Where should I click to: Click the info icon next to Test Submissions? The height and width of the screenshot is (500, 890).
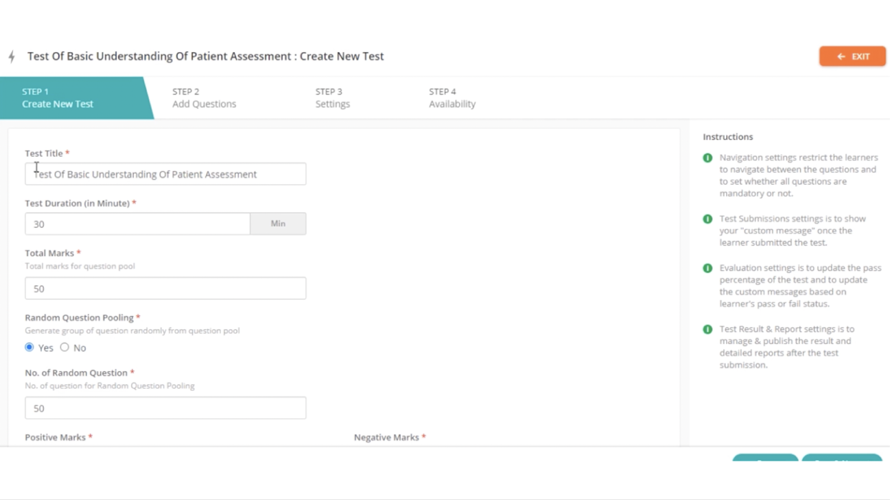pyautogui.click(x=707, y=219)
